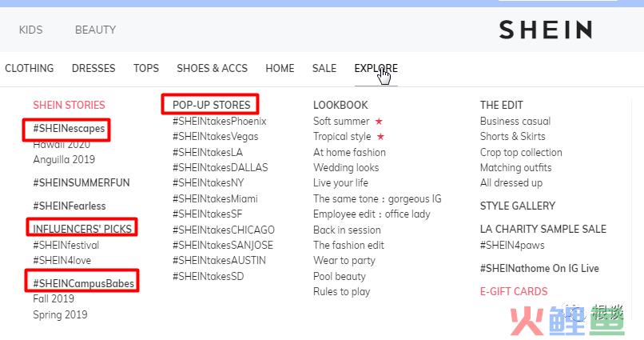Go to E-GIFT CARDS
Image resolution: width=644 pixels, height=340 pixels.
(x=514, y=291)
